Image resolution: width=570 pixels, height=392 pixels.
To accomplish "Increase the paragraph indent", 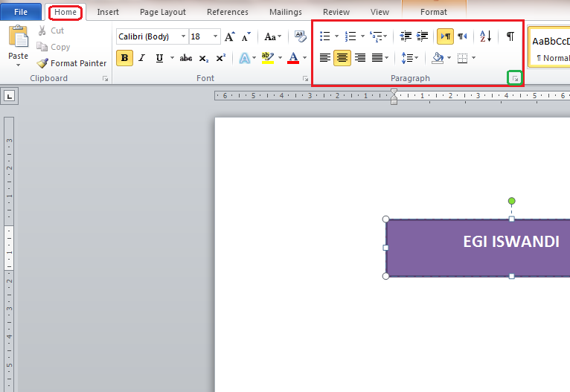I will [423, 36].
